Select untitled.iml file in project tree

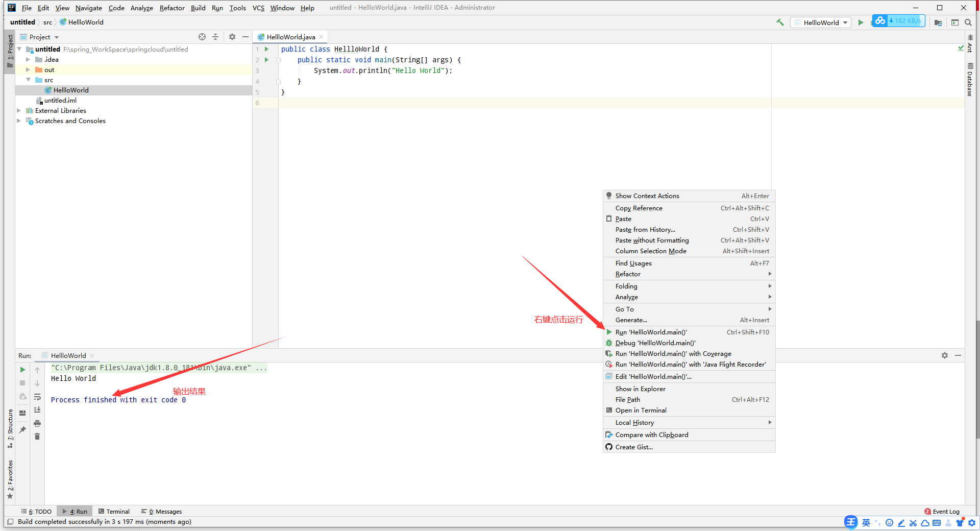[60, 101]
